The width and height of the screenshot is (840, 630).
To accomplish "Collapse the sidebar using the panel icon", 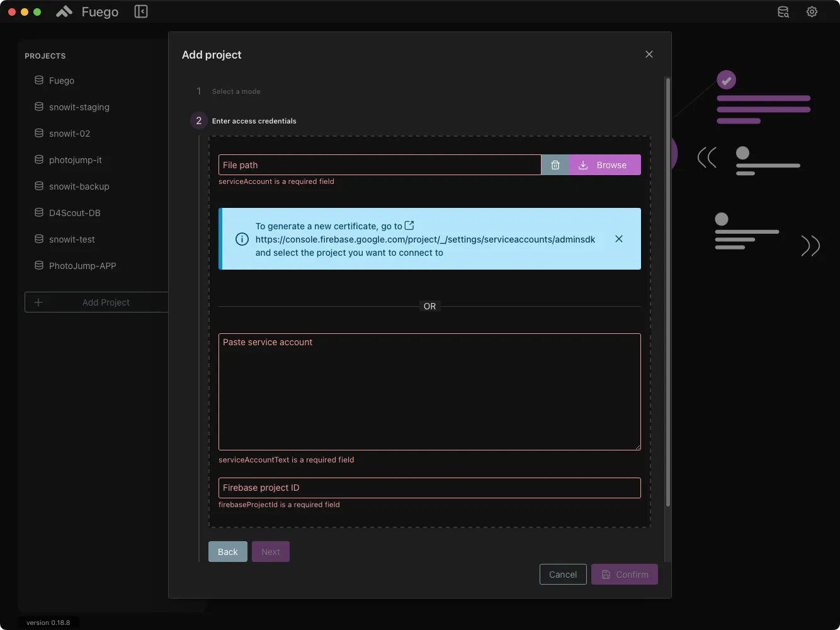I will tap(141, 11).
